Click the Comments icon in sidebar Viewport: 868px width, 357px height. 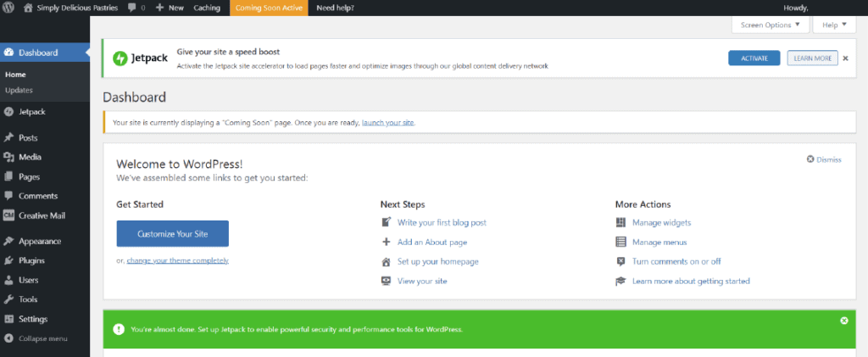(8, 196)
